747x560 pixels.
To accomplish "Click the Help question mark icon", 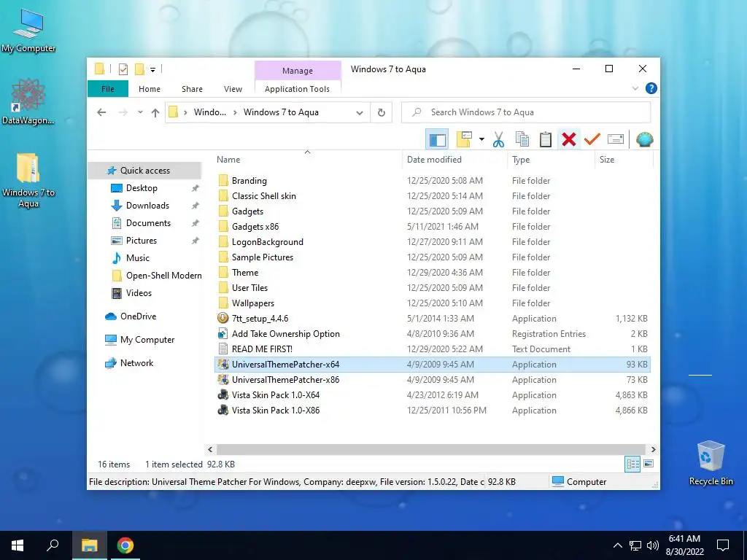I will coord(651,88).
